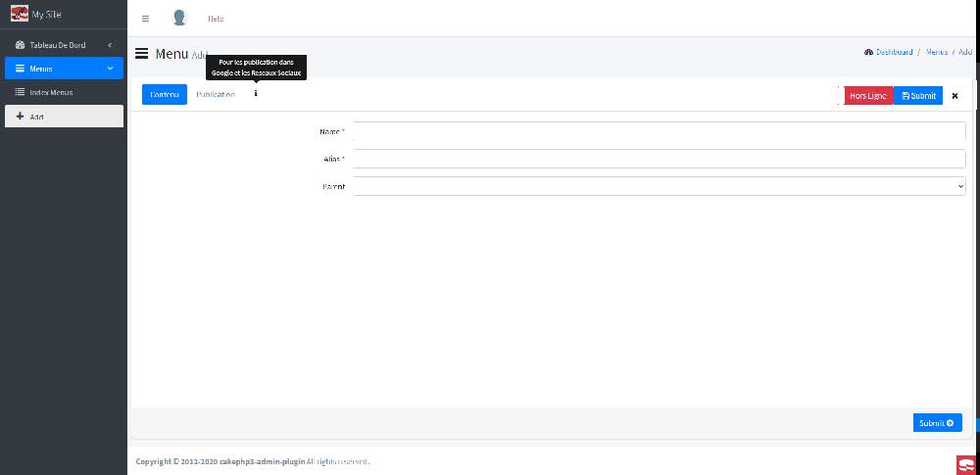Screen dimensions: 980x475
Task: Toggle the Hors Ligne status button
Action: 868,96
